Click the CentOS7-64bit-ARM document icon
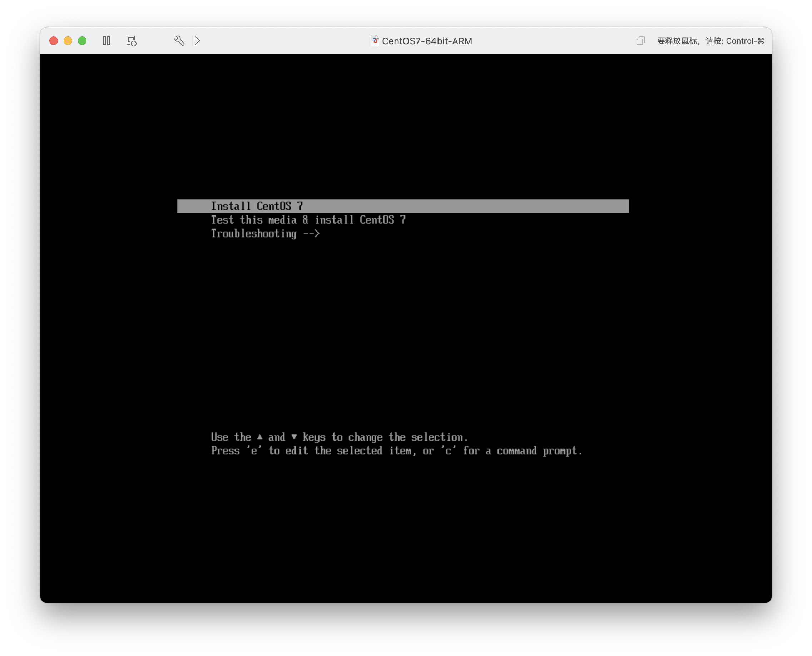This screenshot has height=656, width=812. 375,41
